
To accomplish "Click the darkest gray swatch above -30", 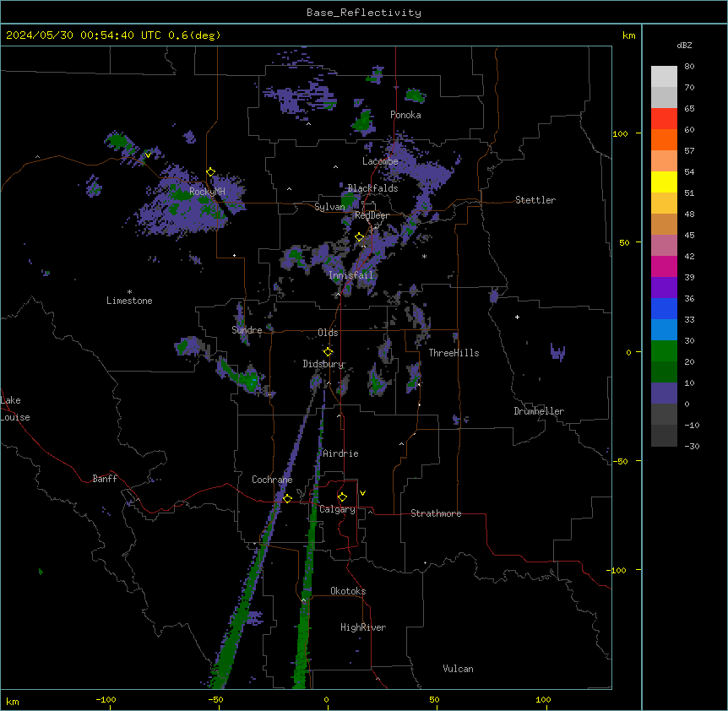I will pos(664,436).
